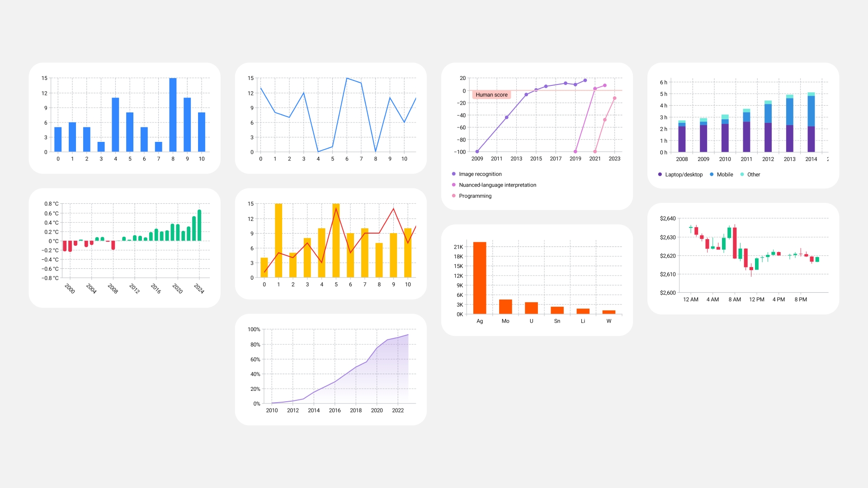Screen dimensions: 868x488
Task: Click the tall orange Ag bar
Action: [480, 278]
